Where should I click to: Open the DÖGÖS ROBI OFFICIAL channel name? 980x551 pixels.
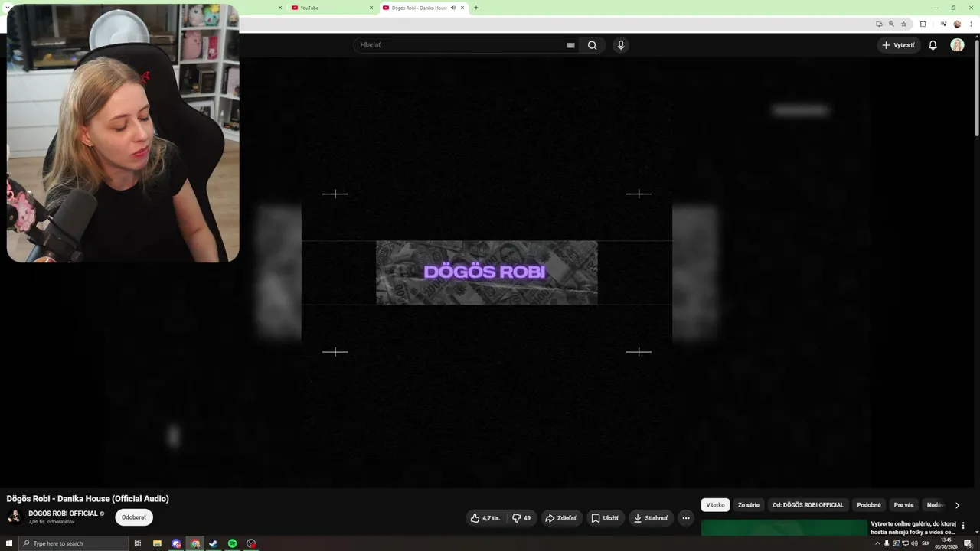63,514
